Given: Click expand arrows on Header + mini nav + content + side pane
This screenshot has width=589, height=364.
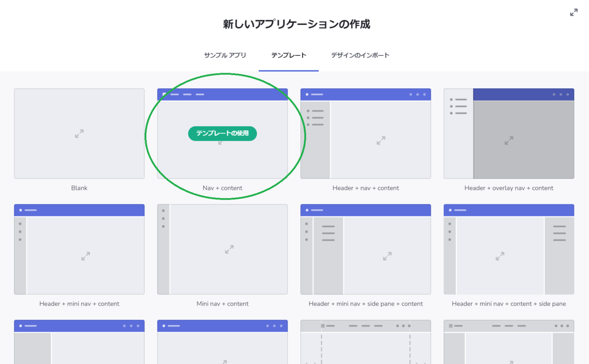Looking at the screenshot, I should click(x=501, y=256).
